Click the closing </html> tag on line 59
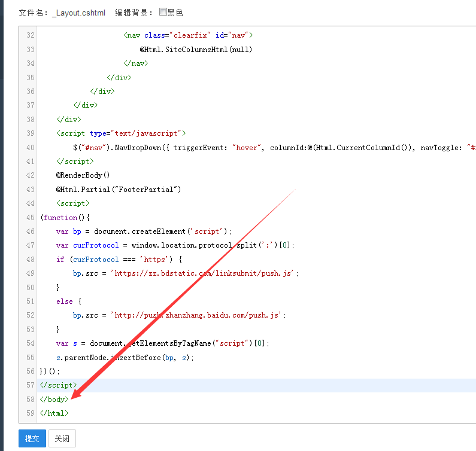Screen dimensions: 476x451 click(x=54, y=413)
